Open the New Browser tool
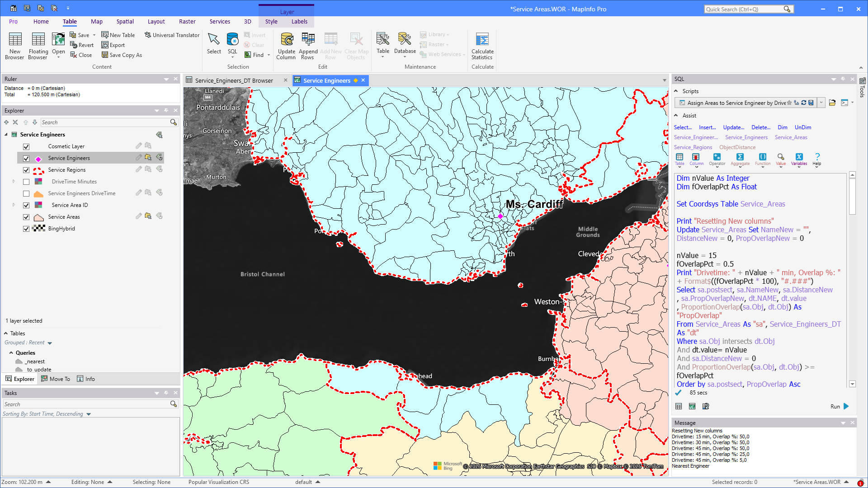 pyautogui.click(x=15, y=46)
